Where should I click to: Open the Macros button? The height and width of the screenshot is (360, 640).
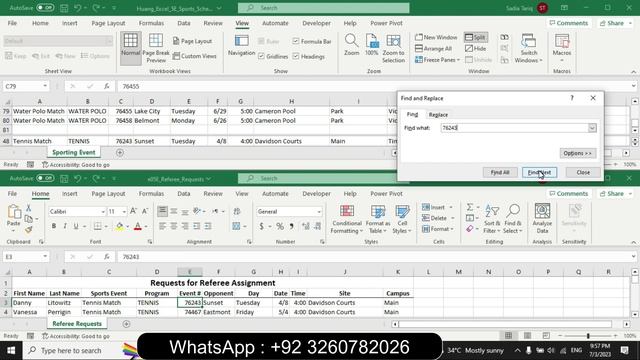562,47
